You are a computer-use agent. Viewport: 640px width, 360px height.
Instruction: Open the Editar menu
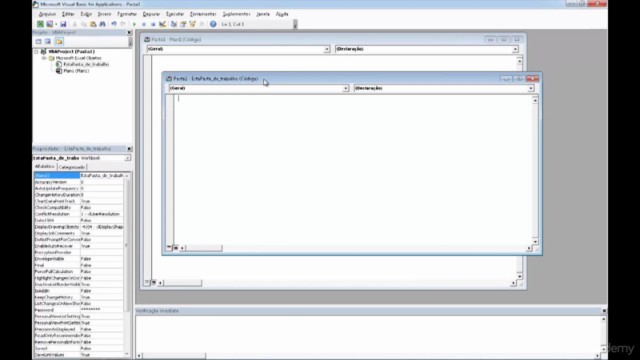click(x=68, y=14)
